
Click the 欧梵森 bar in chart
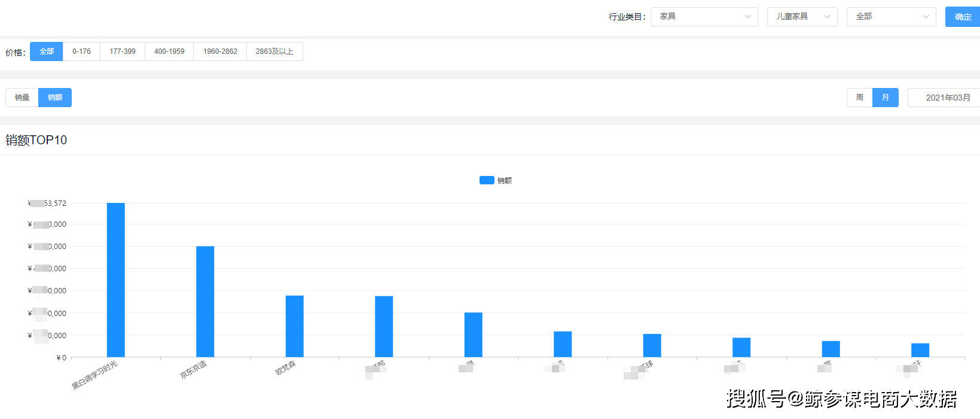[295, 326]
